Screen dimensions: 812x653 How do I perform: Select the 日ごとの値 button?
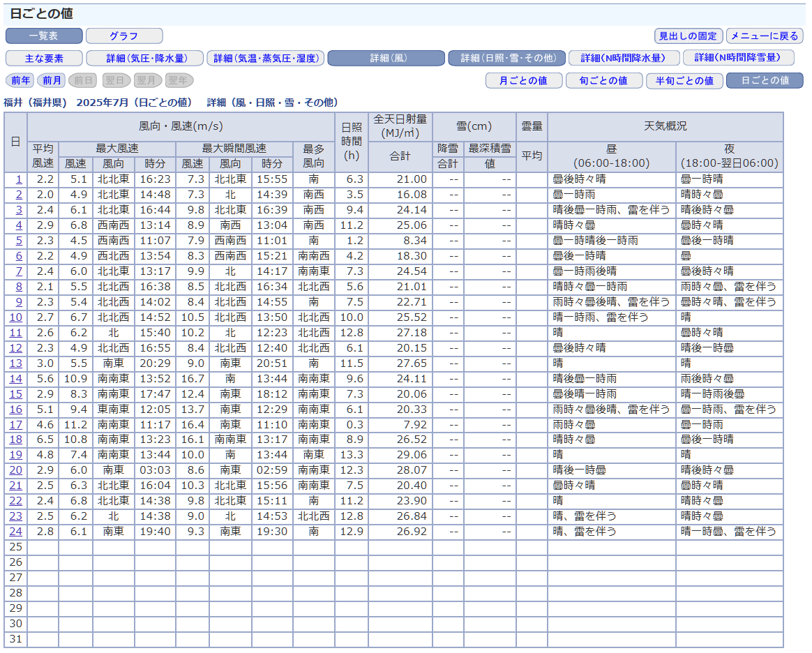tap(765, 81)
